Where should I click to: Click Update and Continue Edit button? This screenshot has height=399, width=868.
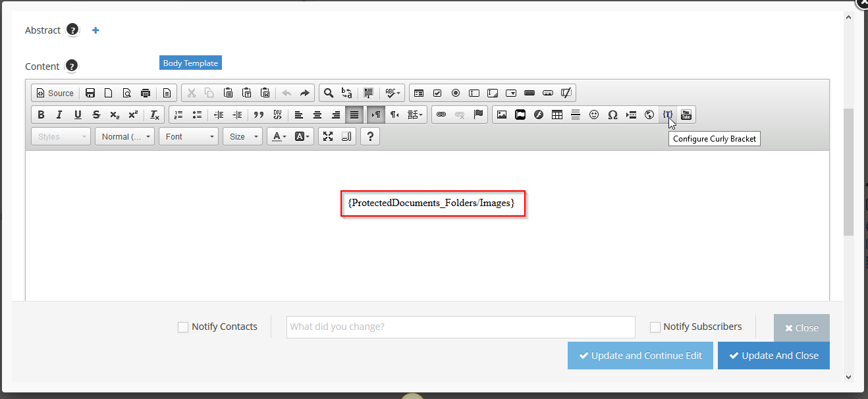(640, 356)
